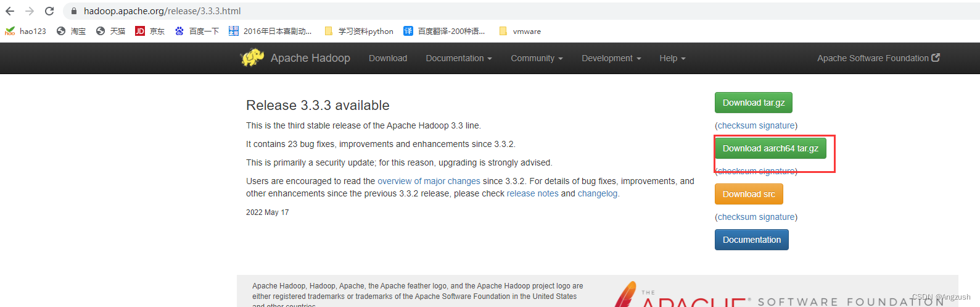Open the 2016年日本喜剧 bookmark
Screen dimensions: 980x307
[x=270, y=31]
